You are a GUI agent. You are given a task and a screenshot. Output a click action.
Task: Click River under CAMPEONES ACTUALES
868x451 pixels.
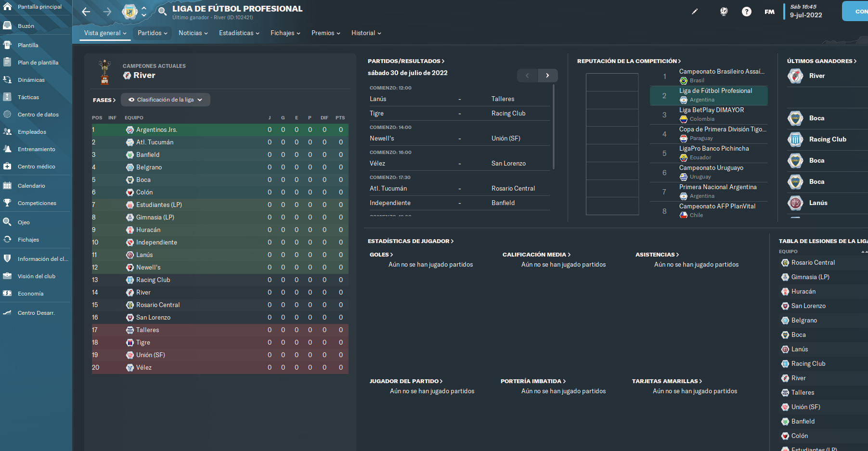pos(144,76)
